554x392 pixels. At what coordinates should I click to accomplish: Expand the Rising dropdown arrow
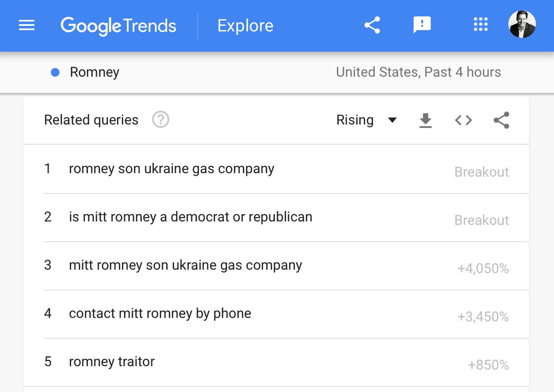392,121
